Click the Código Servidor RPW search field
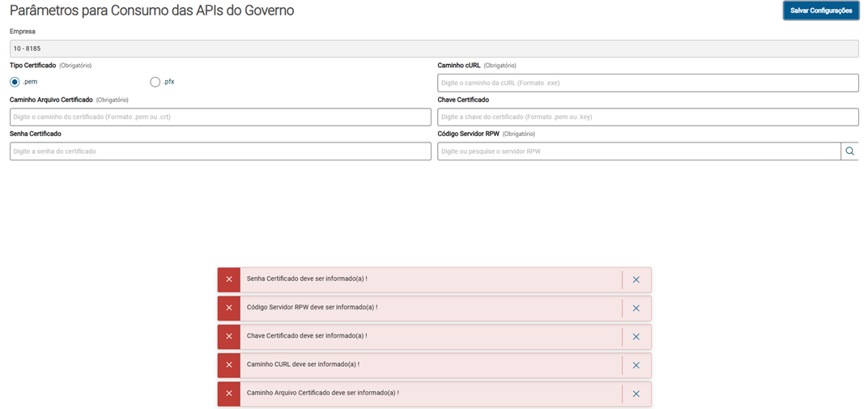 click(x=638, y=151)
